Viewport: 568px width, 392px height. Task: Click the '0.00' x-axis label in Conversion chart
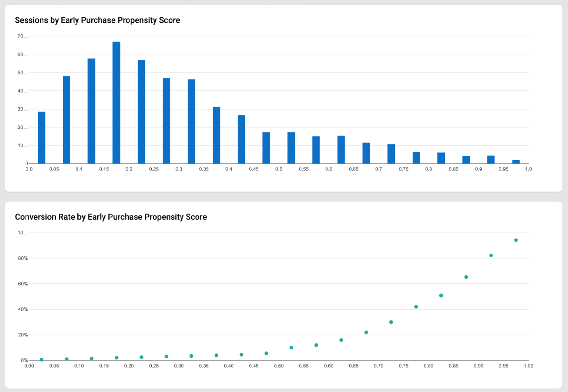point(29,366)
